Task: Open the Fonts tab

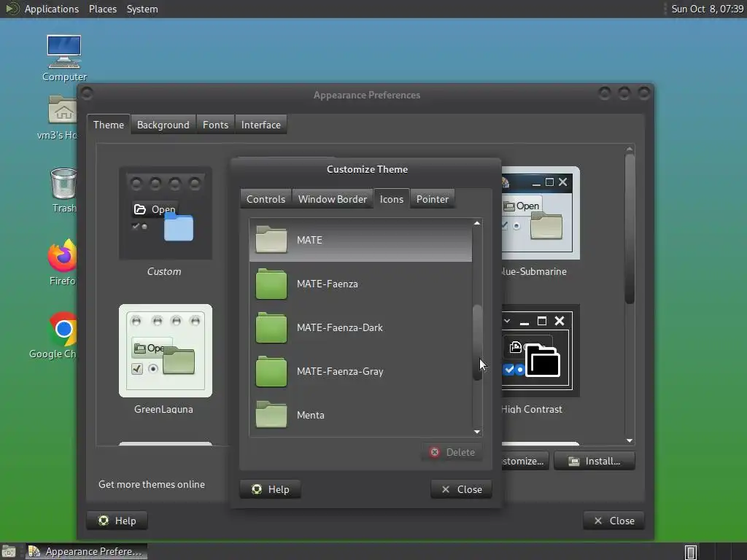Action: point(215,125)
